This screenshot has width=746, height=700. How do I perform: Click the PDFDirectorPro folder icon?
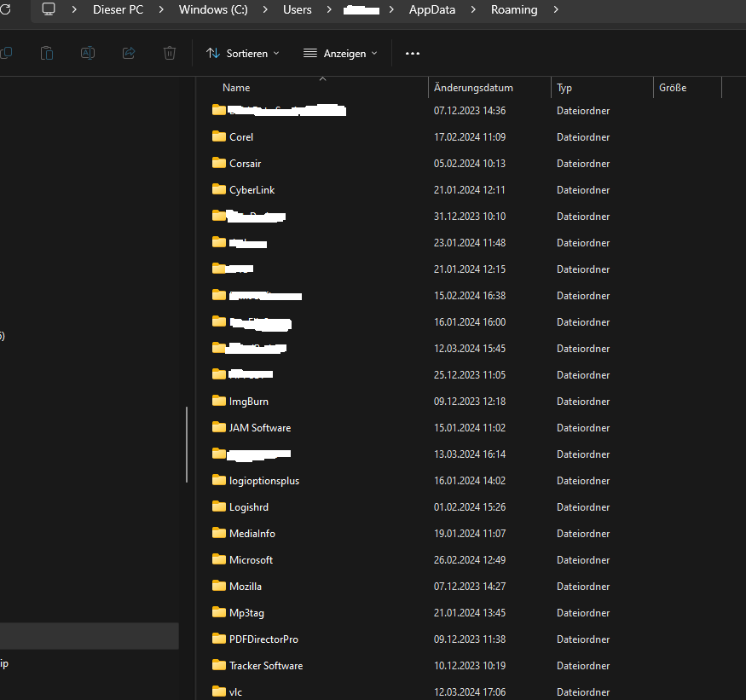point(219,639)
